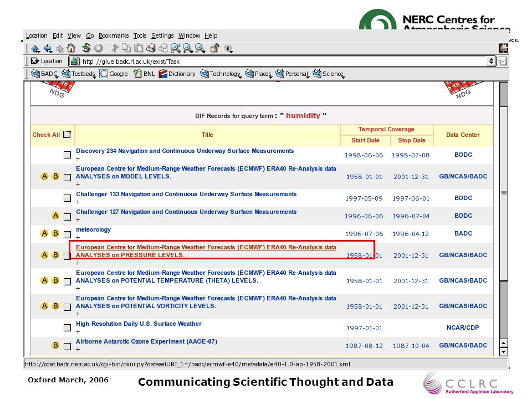Viewport: 532px width, 399px height.
Task: Click the Print Frame icon
Action: pos(163,48)
